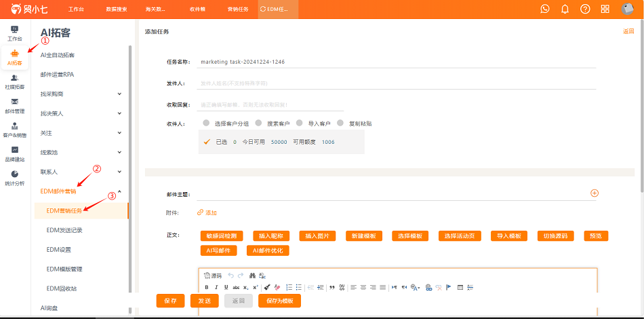Open EDM发送记录 in the submenu

coord(64,230)
